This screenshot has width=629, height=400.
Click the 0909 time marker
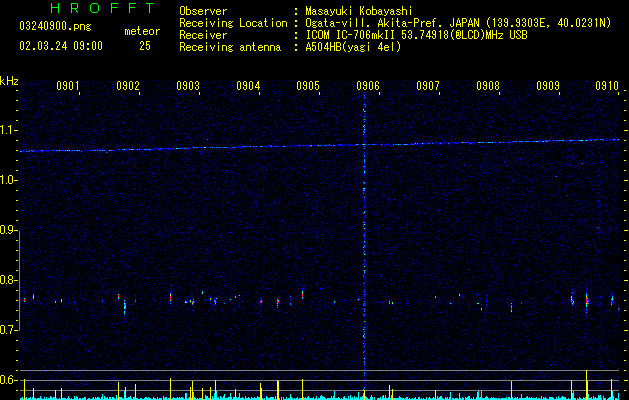(x=548, y=85)
